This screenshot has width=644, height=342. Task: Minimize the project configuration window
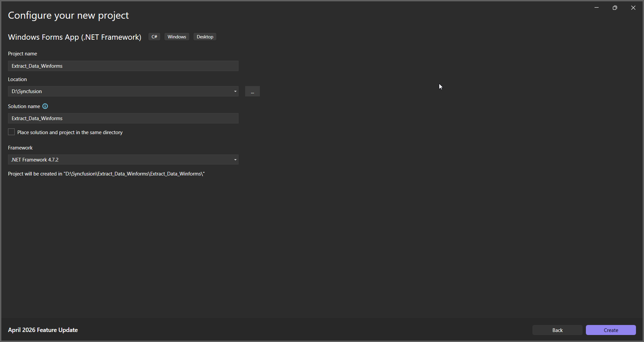(597, 8)
